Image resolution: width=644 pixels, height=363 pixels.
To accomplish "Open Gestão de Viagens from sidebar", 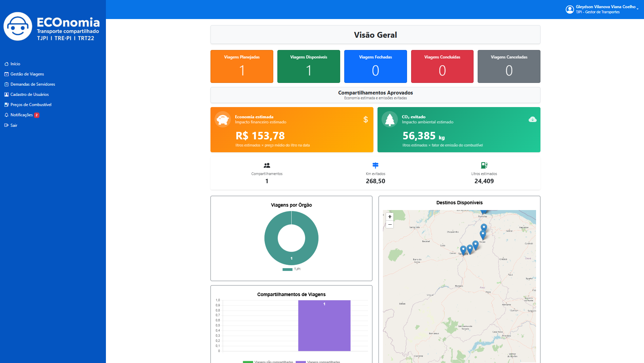I will 27,74.
